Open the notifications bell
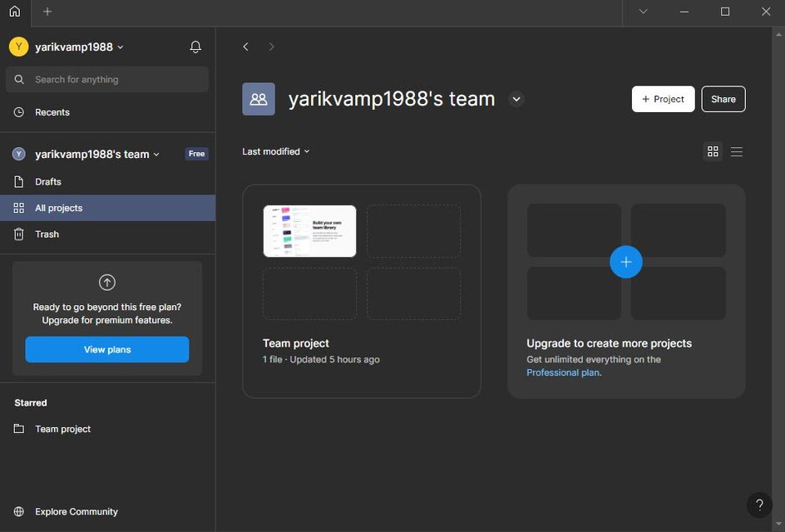 tap(195, 47)
